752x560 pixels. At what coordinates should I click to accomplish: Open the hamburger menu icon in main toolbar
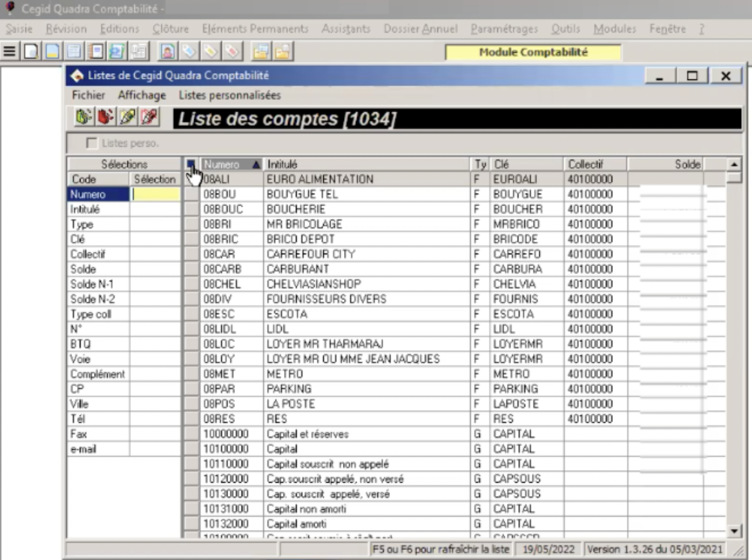coord(9,51)
